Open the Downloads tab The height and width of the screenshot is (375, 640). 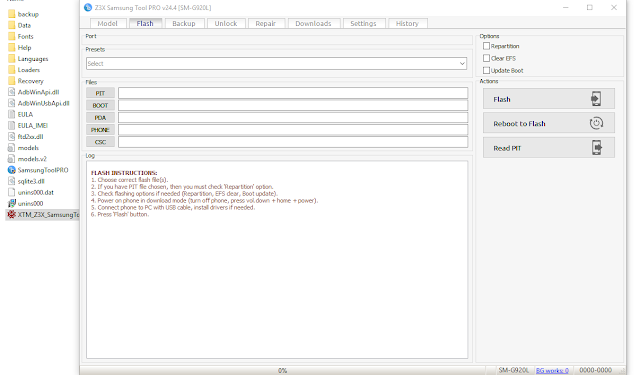click(313, 24)
